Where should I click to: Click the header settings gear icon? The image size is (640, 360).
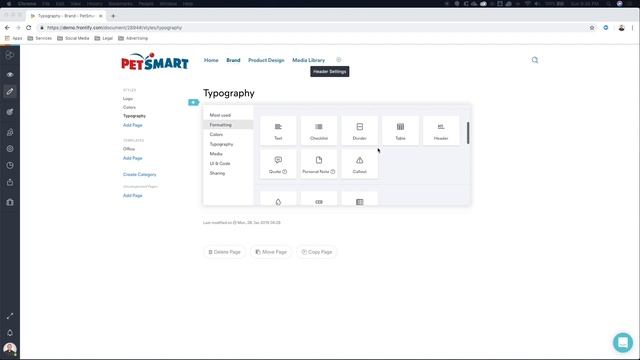pyautogui.click(x=339, y=60)
